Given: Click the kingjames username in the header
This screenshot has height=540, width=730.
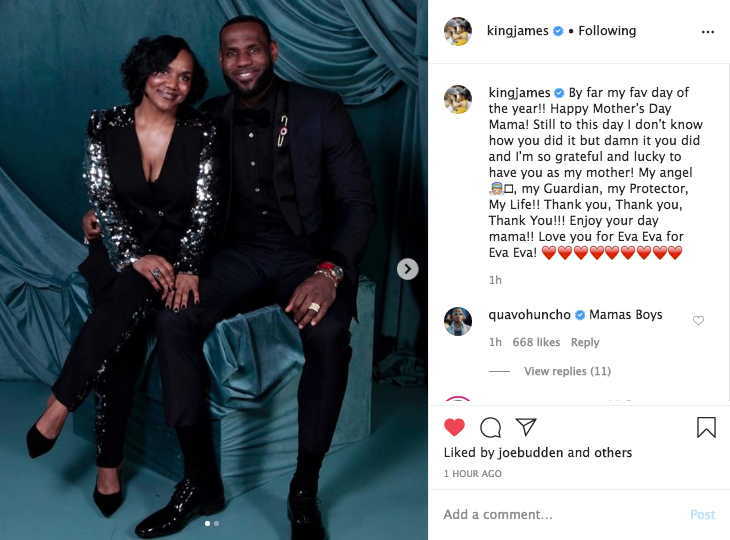Looking at the screenshot, I should coord(517,31).
